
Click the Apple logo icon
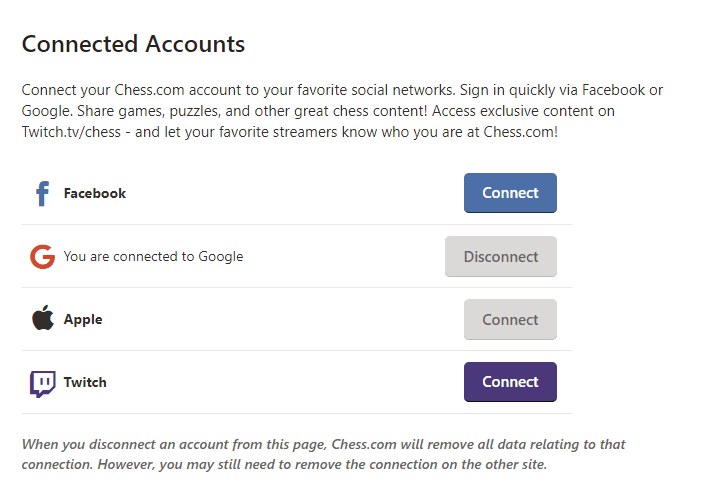pyautogui.click(x=42, y=320)
